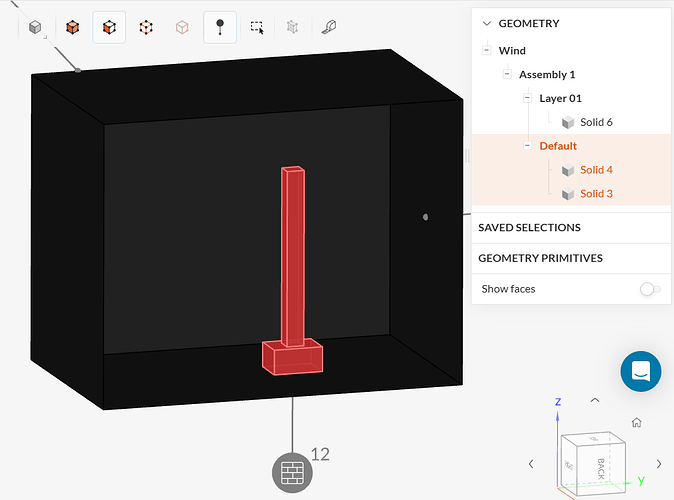This screenshot has height=500, width=674.
Task: Rotate view left with the arrow
Action: [x=531, y=464]
